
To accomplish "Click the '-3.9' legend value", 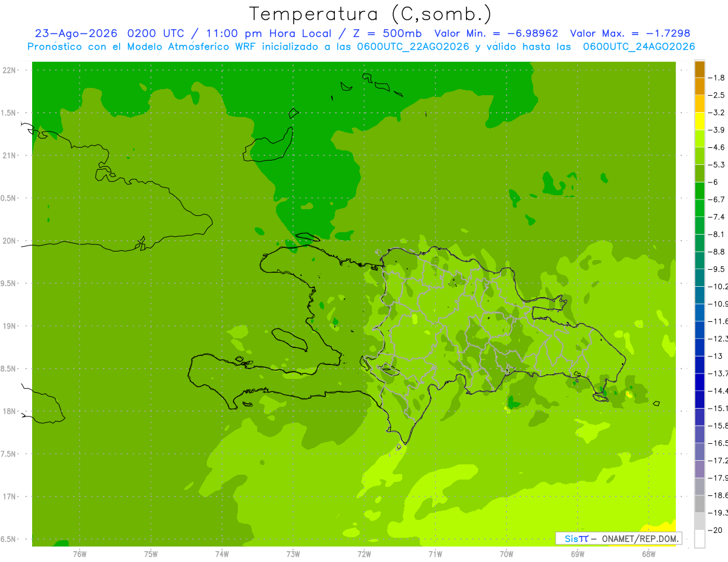I will click(716, 130).
